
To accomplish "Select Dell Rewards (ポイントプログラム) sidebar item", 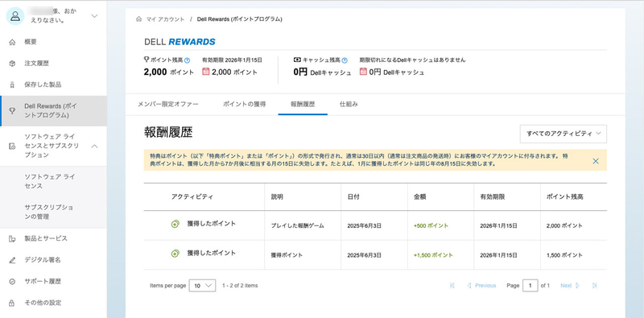I will point(53,111).
